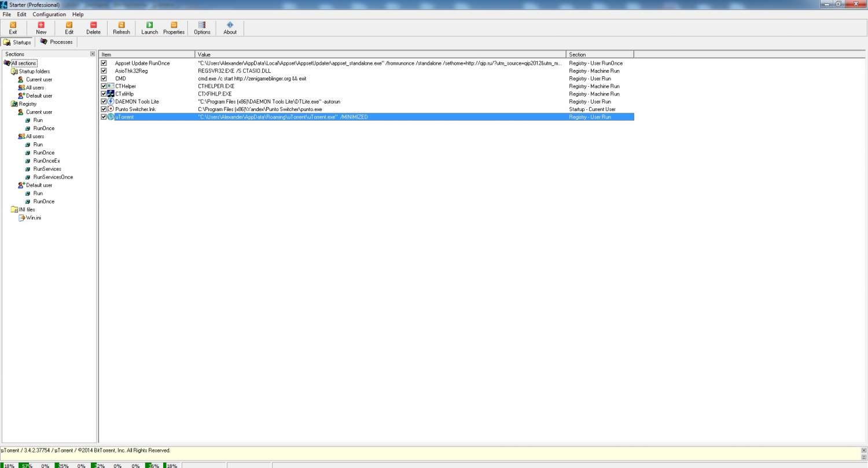Select Current user under Registry
868x468 pixels.
39,112
